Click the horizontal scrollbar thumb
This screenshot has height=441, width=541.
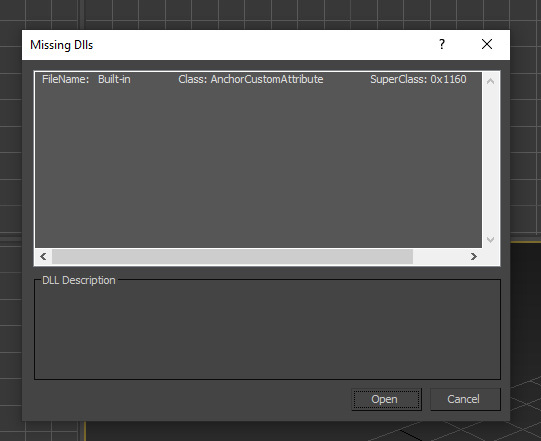tap(232, 256)
